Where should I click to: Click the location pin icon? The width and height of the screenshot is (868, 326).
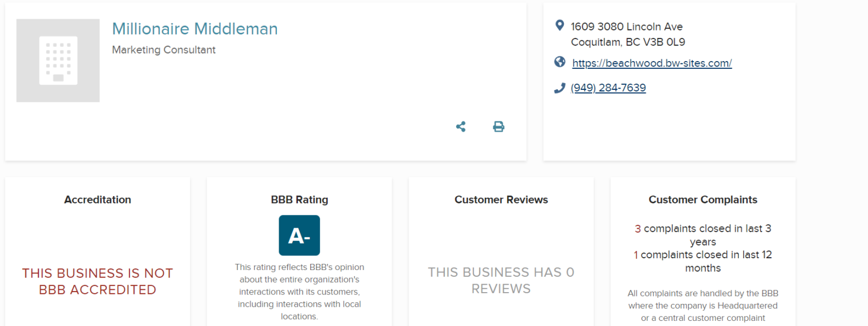[559, 25]
